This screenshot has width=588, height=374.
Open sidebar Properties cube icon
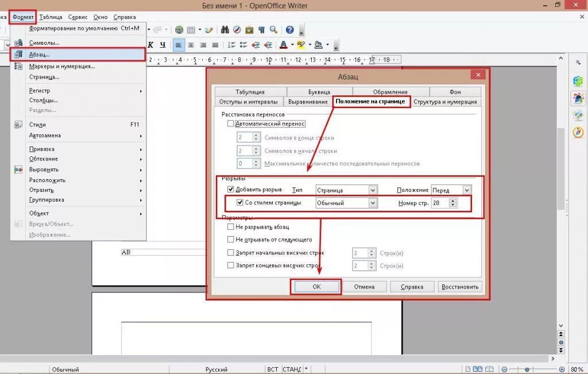[x=578, y=80]
